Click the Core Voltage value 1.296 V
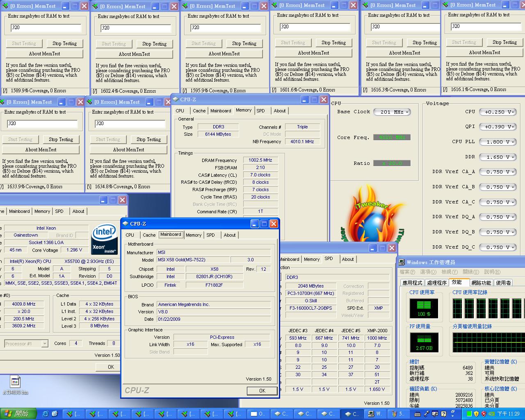Screen dimensions: 525x420 (74, 250)
